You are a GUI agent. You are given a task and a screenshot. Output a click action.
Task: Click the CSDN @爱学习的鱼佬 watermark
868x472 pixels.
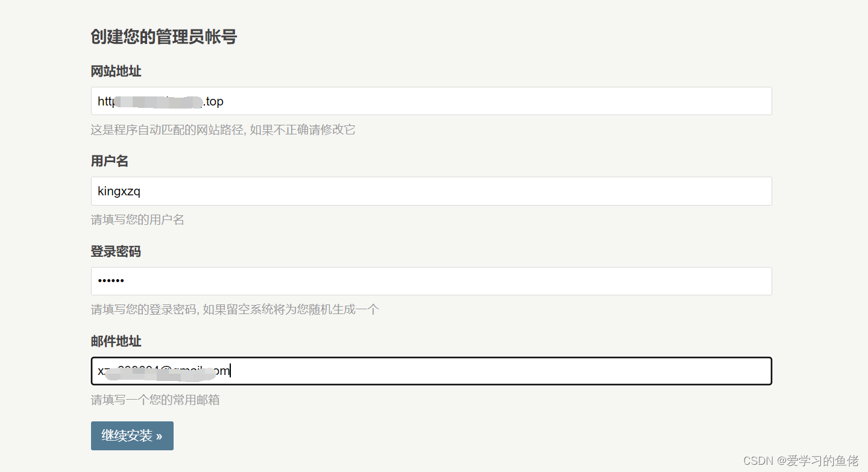click(800, 461)
